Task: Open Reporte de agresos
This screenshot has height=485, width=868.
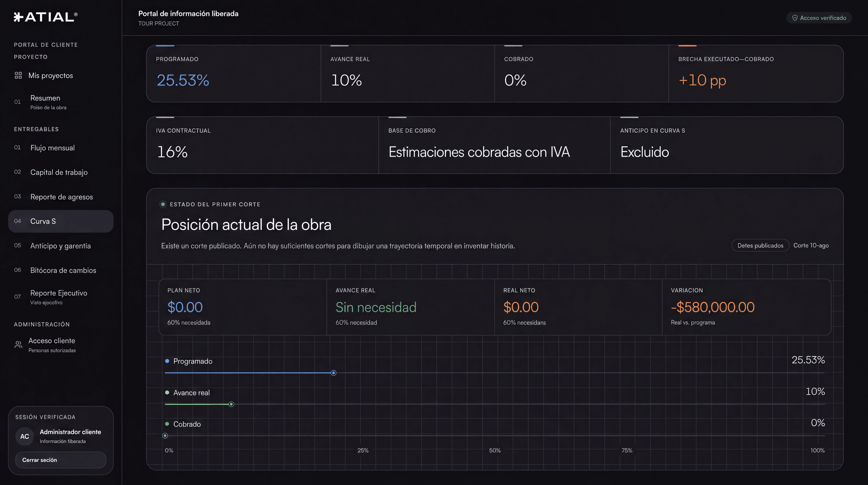Action: click(x=61, y=197)
